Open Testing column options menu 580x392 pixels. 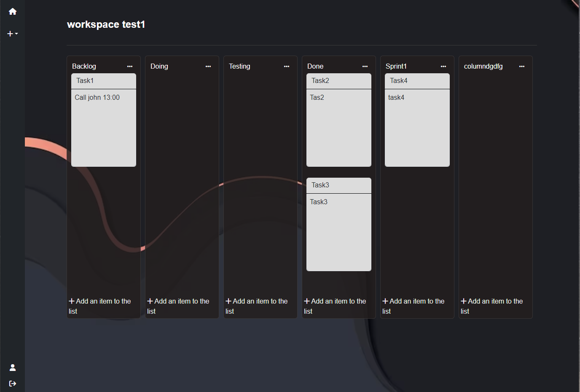click(x=287, y=67)
